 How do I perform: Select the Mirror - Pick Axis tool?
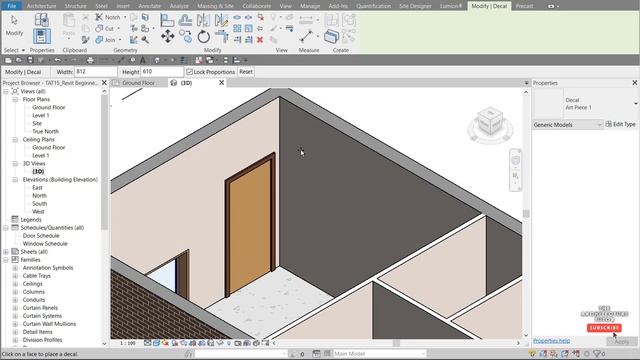click(203, 20)
